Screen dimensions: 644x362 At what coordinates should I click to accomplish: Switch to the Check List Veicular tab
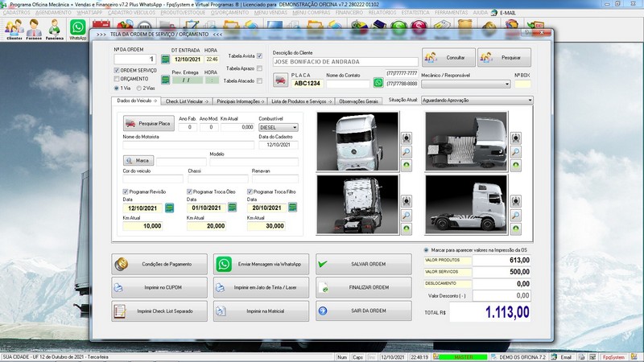pyautogui.click(x=185, y=101)
